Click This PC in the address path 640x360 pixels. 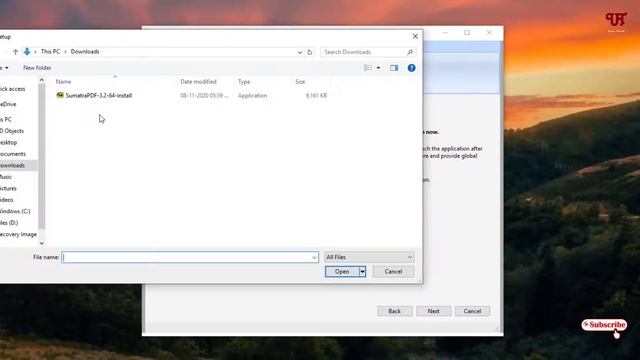tap(50, 51)
